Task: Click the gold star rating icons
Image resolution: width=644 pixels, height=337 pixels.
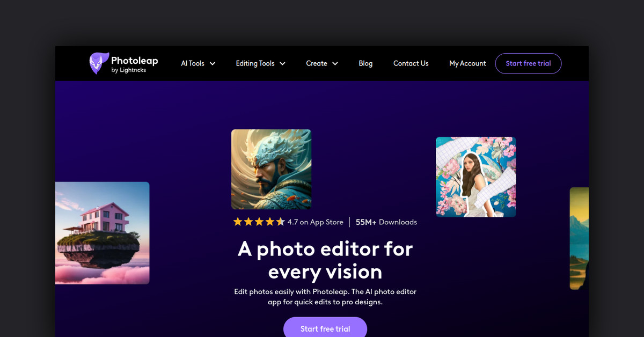Action: coord(259,222)
